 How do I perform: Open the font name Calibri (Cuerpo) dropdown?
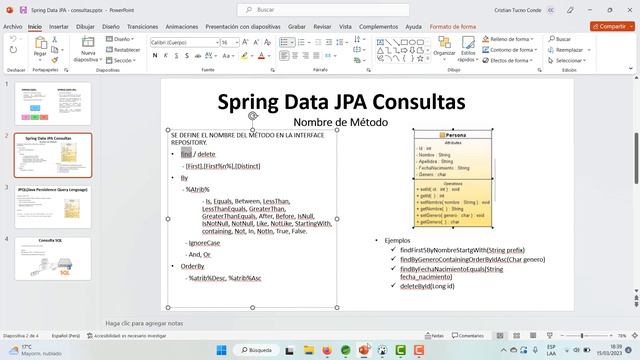tap(217, 42)
